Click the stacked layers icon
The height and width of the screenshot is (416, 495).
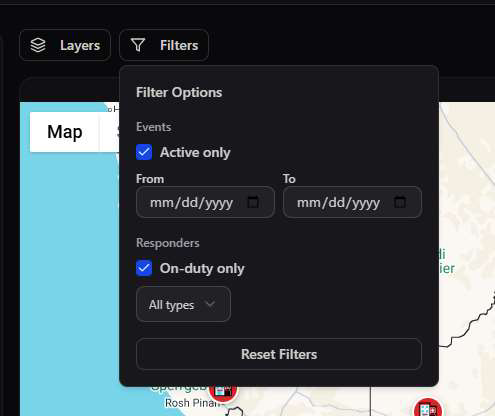(x=38, y=45)
